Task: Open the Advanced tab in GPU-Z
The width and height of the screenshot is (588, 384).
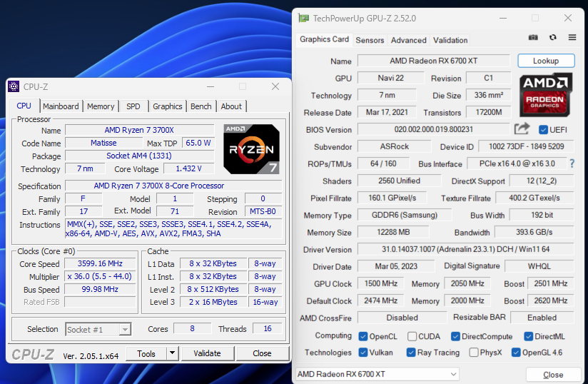Action: click(409, 40)
